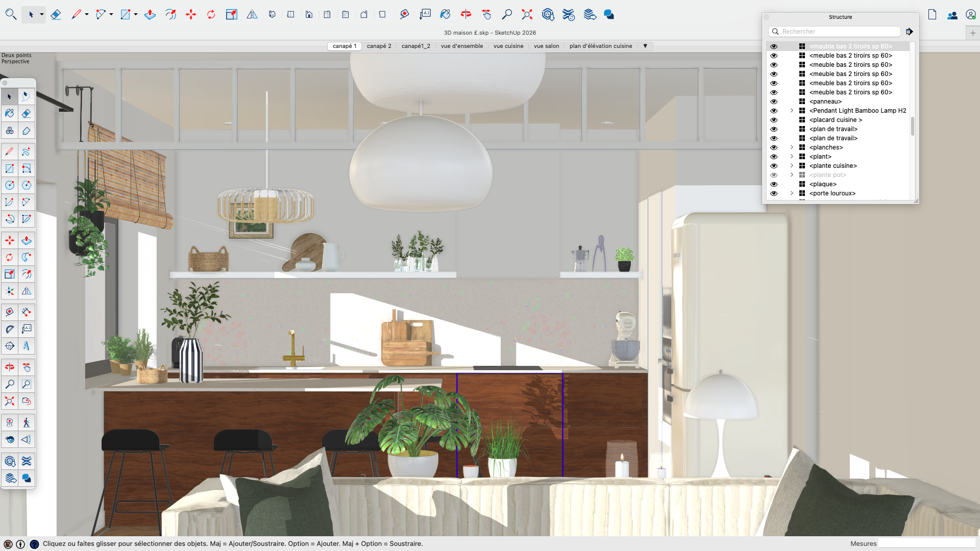The image size is (980, 551).
Task: Show the greyed-out <plante pot> component
Action: pos(774,174)
